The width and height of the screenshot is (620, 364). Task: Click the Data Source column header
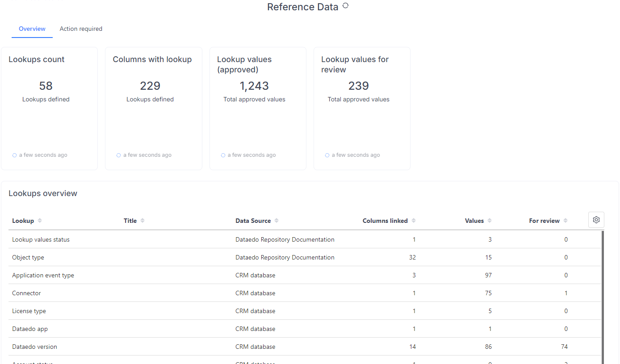pos(253,221)
